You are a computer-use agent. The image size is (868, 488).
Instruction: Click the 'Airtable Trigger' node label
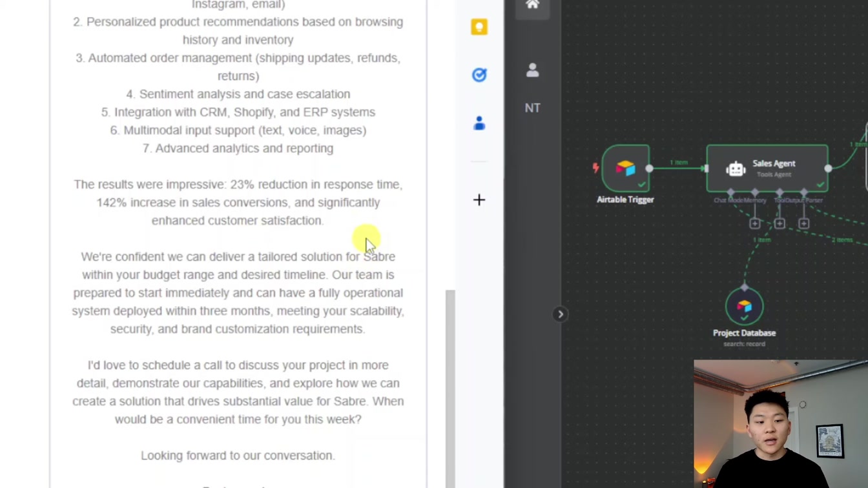coord(625,199)
